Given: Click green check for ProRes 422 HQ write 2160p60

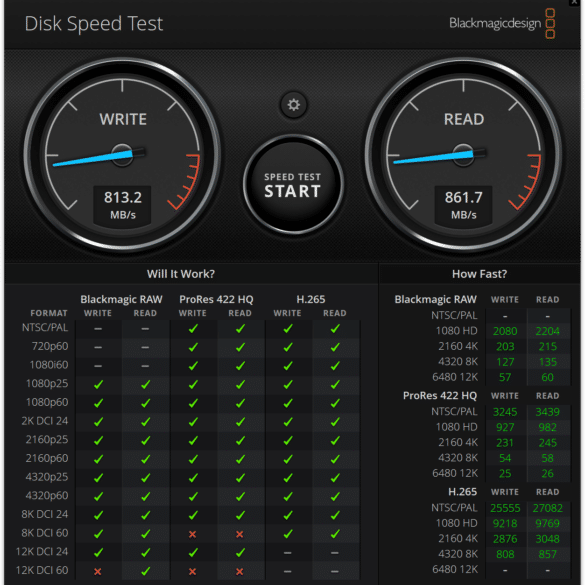Looking at the screenshot, I should coord(193,459).
